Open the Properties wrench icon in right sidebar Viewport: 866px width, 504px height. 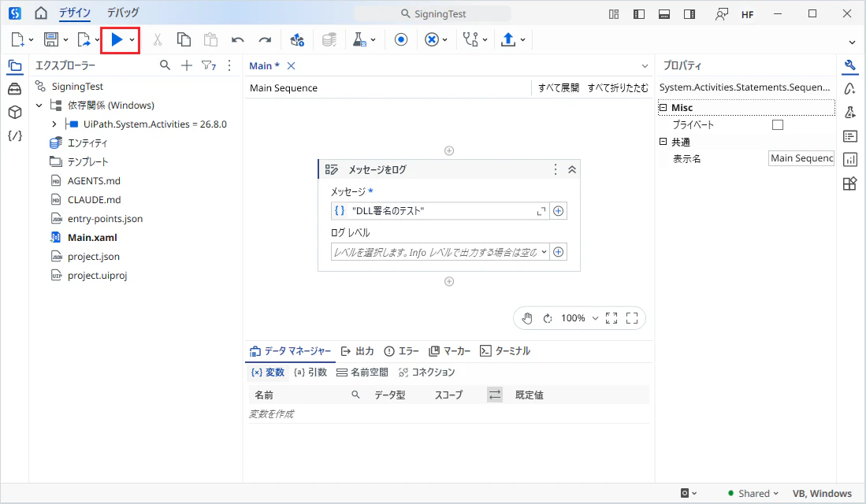click(x=850, y=65)
